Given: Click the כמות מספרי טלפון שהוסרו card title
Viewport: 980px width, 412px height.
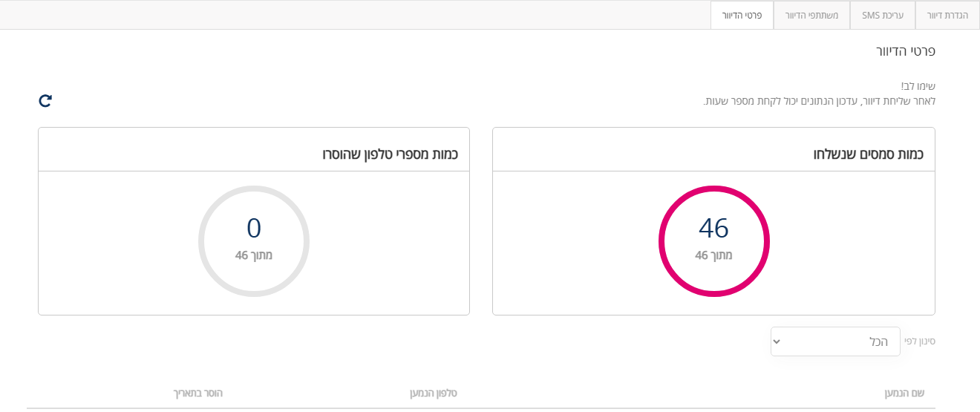Looking at the screenshot, I should (x=390, y=154).
